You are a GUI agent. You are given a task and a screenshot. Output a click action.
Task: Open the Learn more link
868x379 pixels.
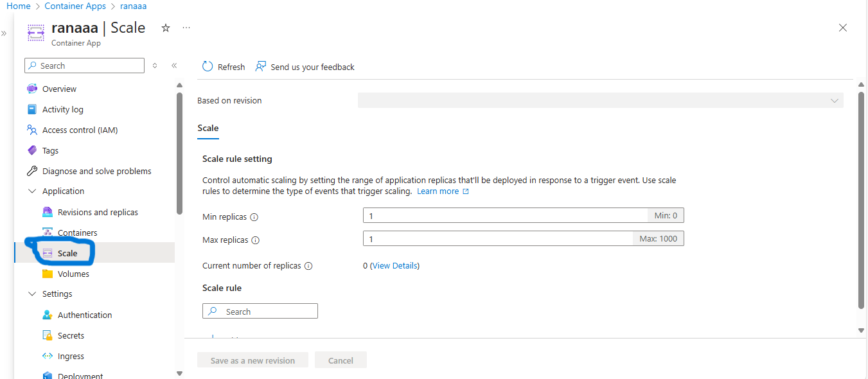(x=443, y=191)
